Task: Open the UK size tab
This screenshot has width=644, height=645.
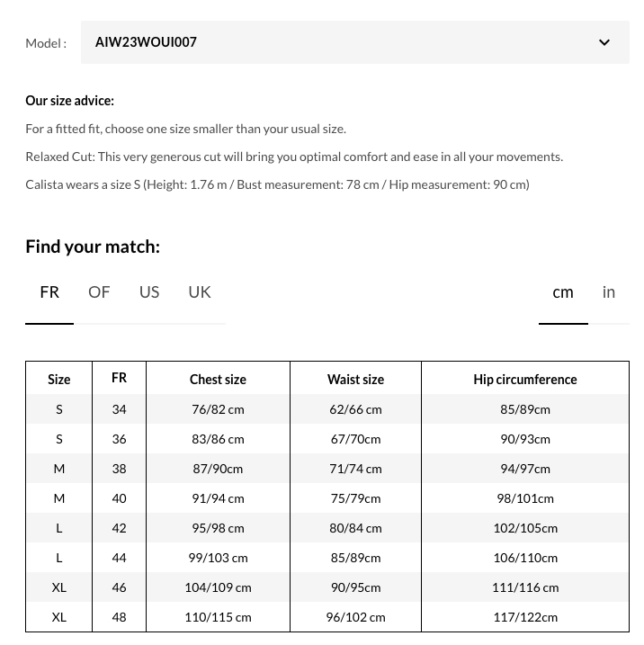Action: click(x=200, y=291)
